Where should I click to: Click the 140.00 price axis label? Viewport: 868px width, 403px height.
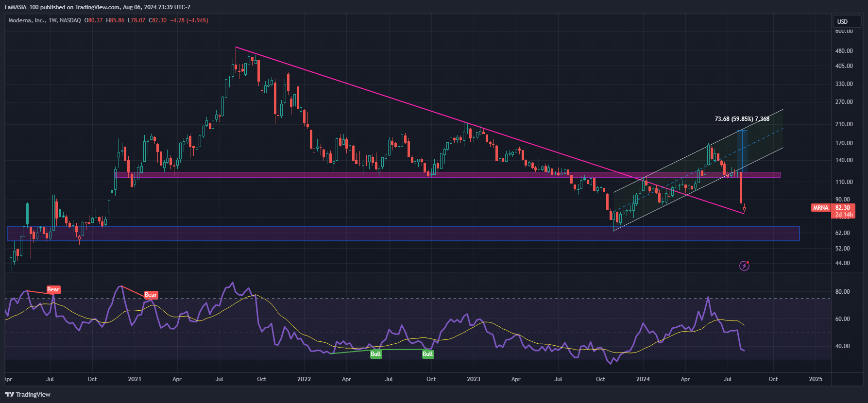point(844,160)
